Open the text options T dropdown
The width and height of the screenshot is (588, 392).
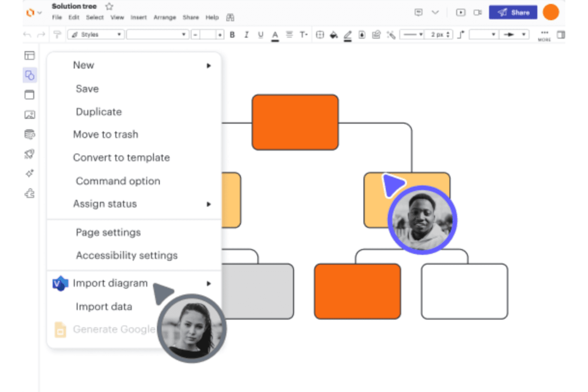(x=304, y=35)
